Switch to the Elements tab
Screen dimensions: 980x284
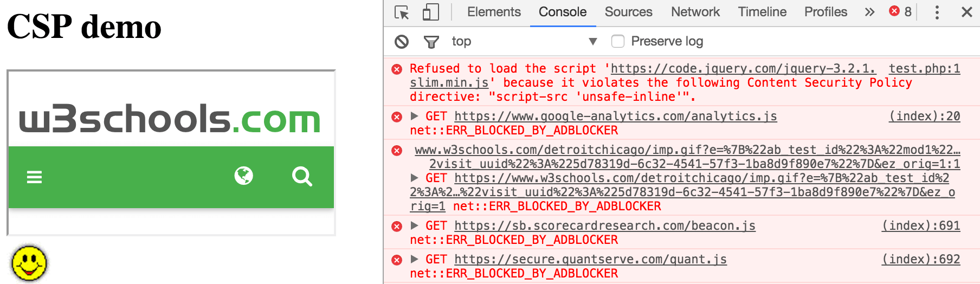point(494,12)
